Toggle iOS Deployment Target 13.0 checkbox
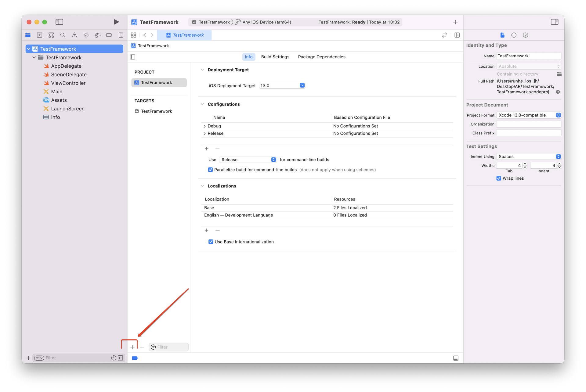The height and width of the screenshot is (392, 586). pyautogui.click(x=302, y=85)
